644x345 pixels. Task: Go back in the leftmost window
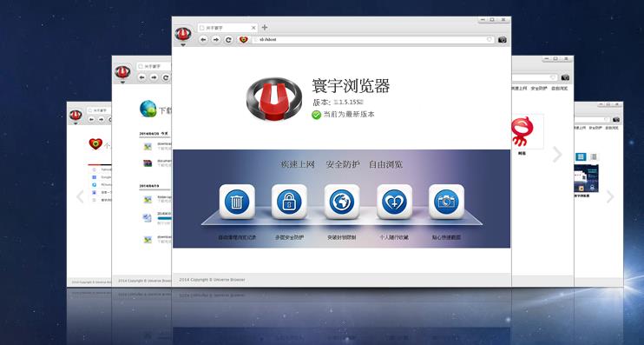(x=91, y=119)
